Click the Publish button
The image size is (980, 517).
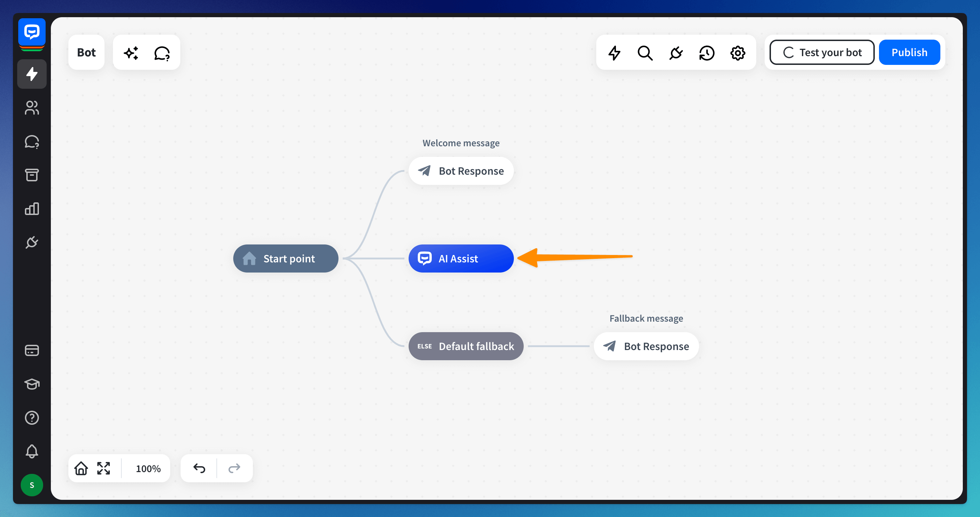point(909,53)
